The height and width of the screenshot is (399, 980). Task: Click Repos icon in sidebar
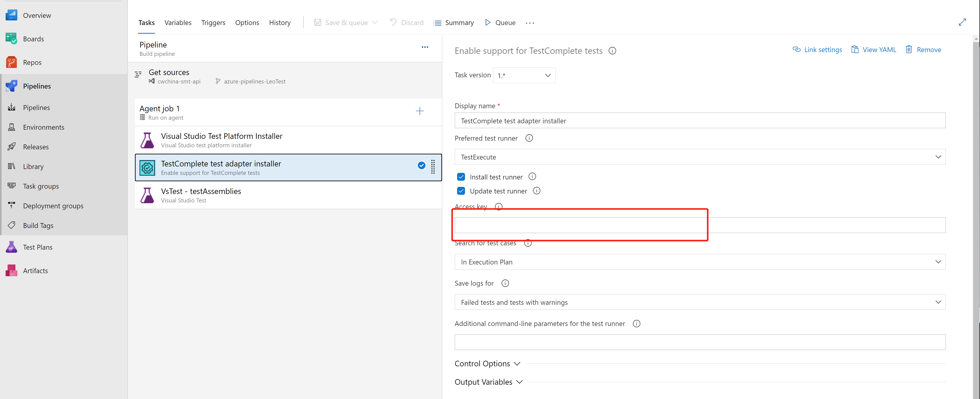[11, 62]
